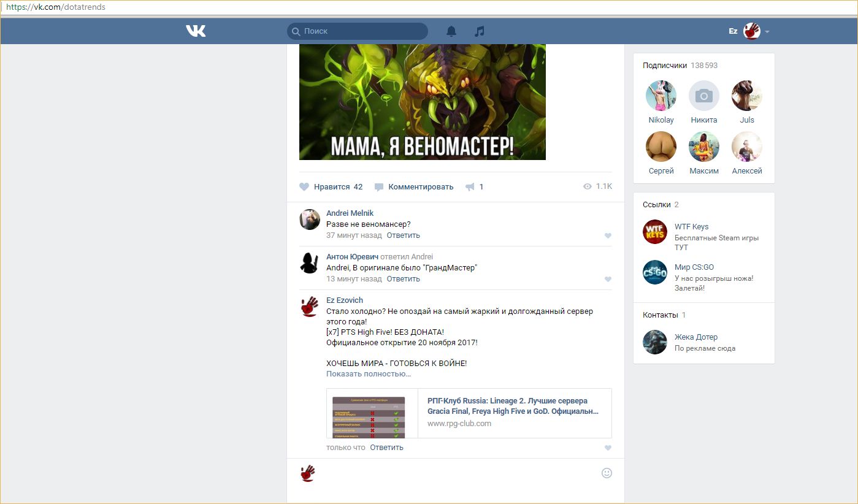
Task: Click Комментировать under the post
Action: coord(420,187)
